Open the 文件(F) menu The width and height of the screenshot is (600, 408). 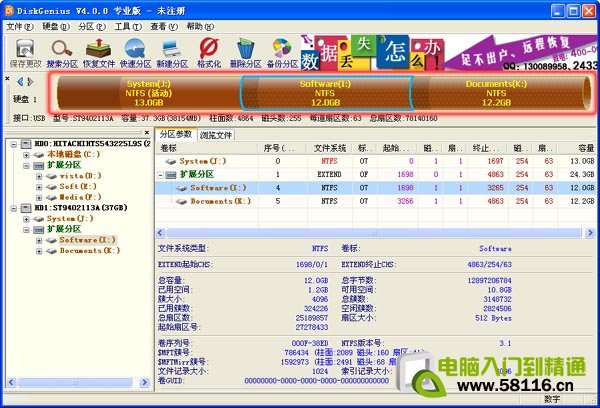(x=20, y=26)
